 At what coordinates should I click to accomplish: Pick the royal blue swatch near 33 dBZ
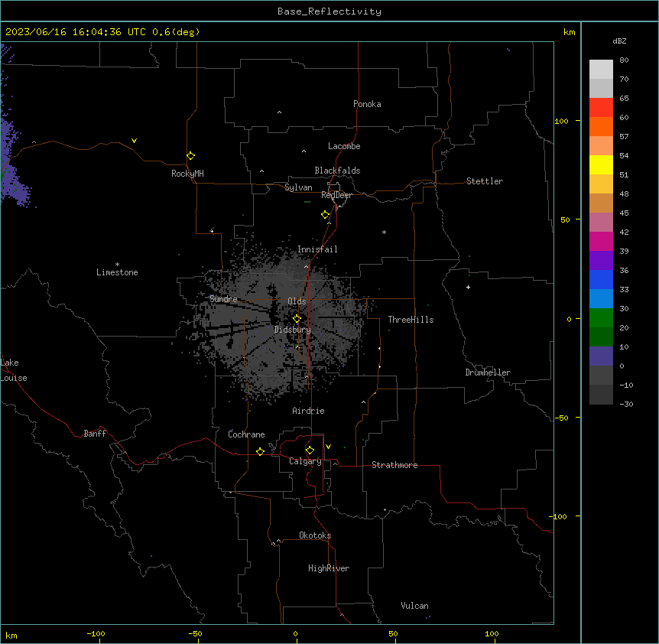[x=601, y=279]
